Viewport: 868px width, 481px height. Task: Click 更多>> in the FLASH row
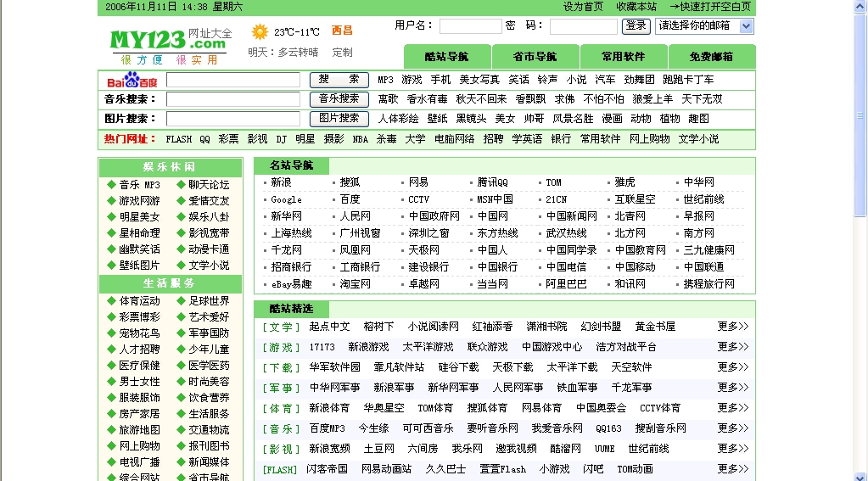(733, 469)
